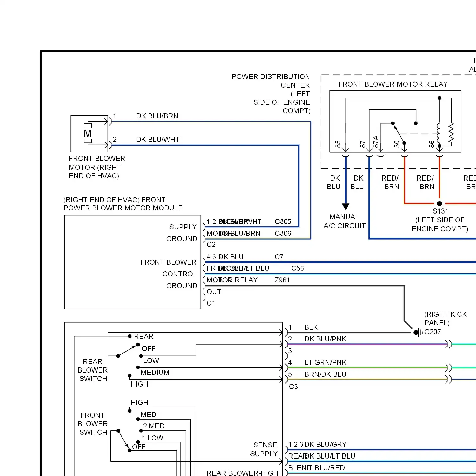Select the C56 circuit code
Screen dimensions: 476x476
(298, 268)
